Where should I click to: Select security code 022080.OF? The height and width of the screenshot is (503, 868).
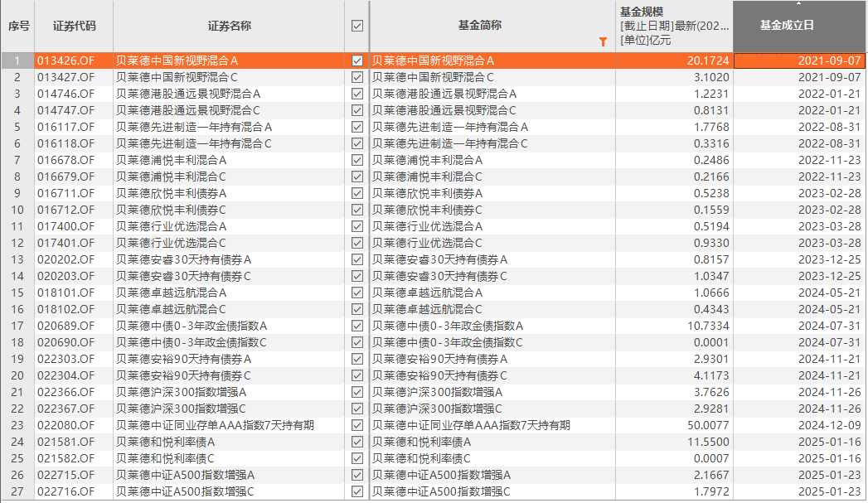coord(65,426)
